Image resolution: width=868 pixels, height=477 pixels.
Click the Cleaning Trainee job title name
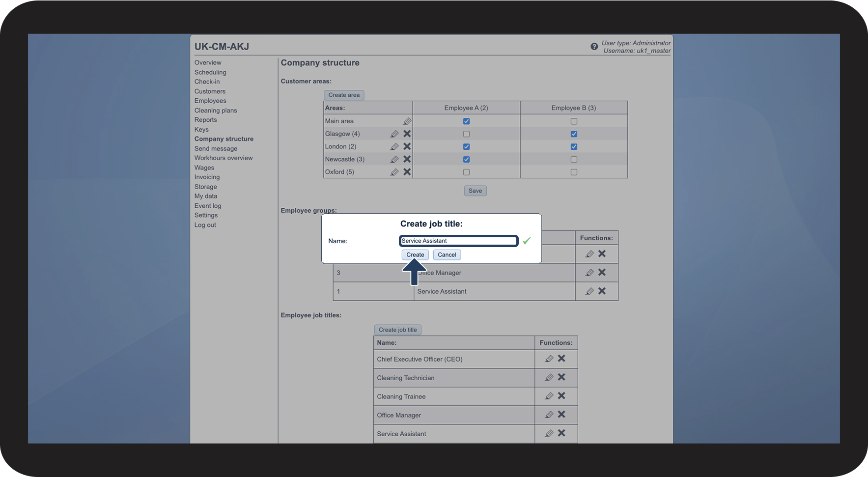point(401,397)
